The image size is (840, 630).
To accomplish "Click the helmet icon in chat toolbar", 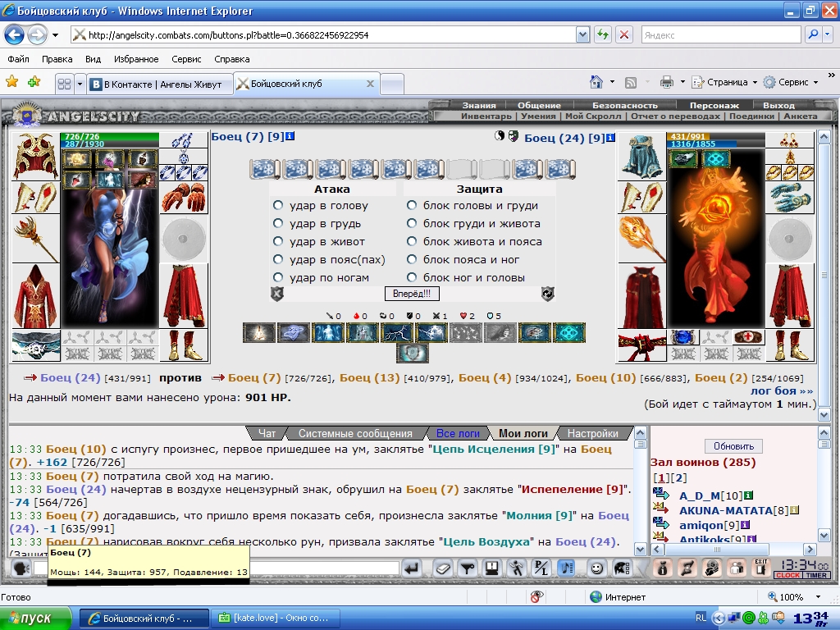I will pos(622,568).
